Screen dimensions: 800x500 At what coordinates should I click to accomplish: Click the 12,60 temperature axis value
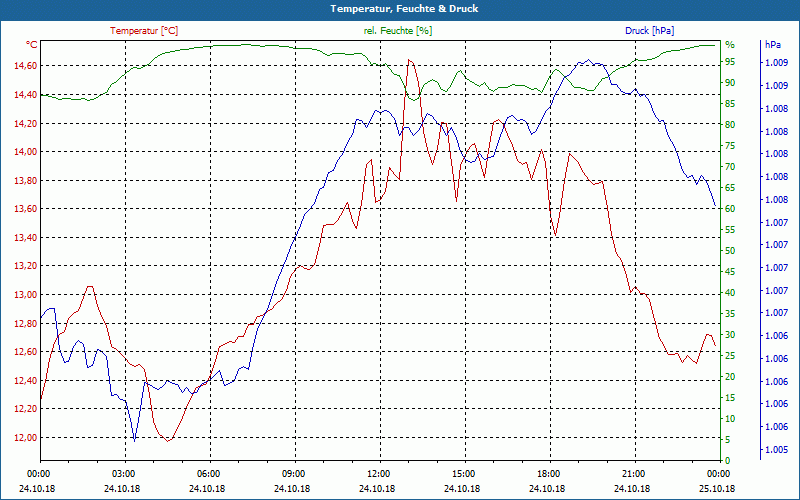pyautogui.click(x=25, y=352)
